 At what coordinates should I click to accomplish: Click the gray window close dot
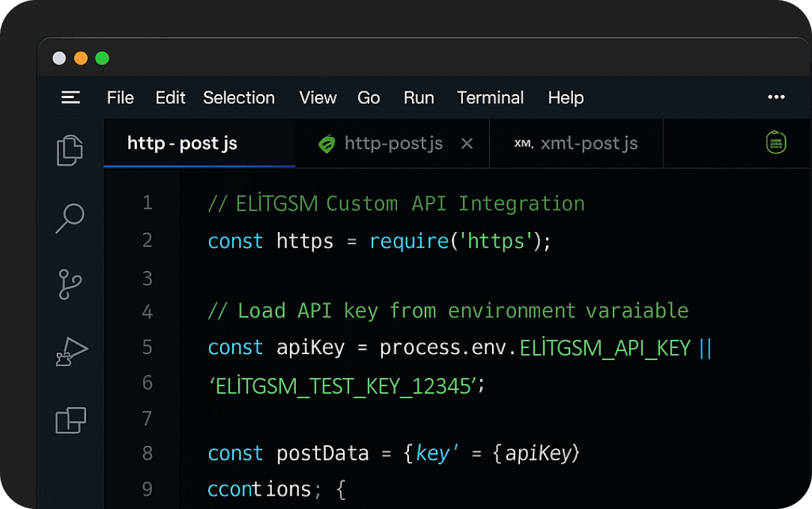pos(60,58)
